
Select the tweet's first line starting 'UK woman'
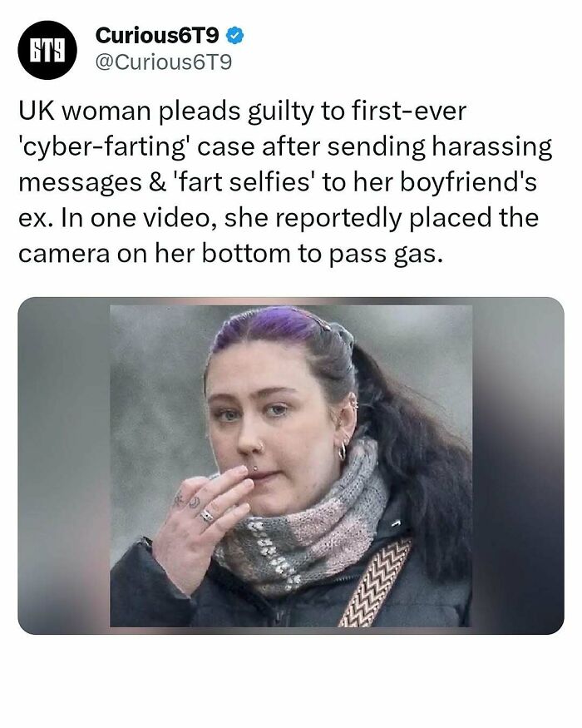click(x=242, y=111)
